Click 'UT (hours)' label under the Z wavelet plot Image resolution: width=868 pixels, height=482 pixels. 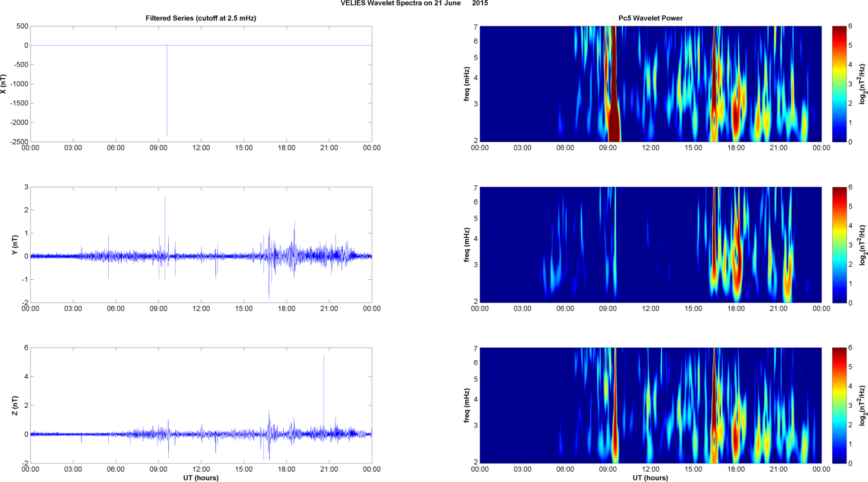[x=650, y=478]
